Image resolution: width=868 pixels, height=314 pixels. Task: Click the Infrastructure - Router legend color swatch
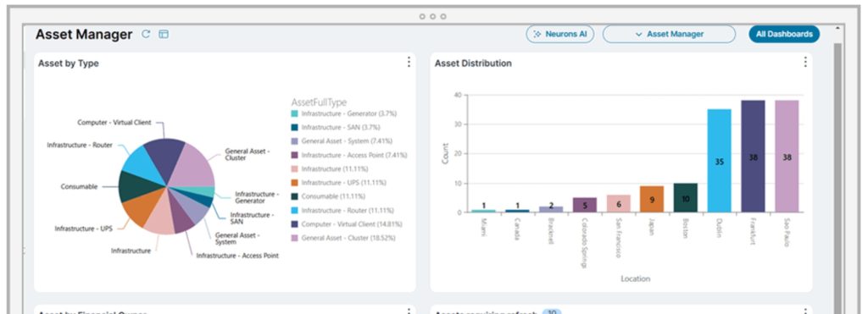point(294,211)
